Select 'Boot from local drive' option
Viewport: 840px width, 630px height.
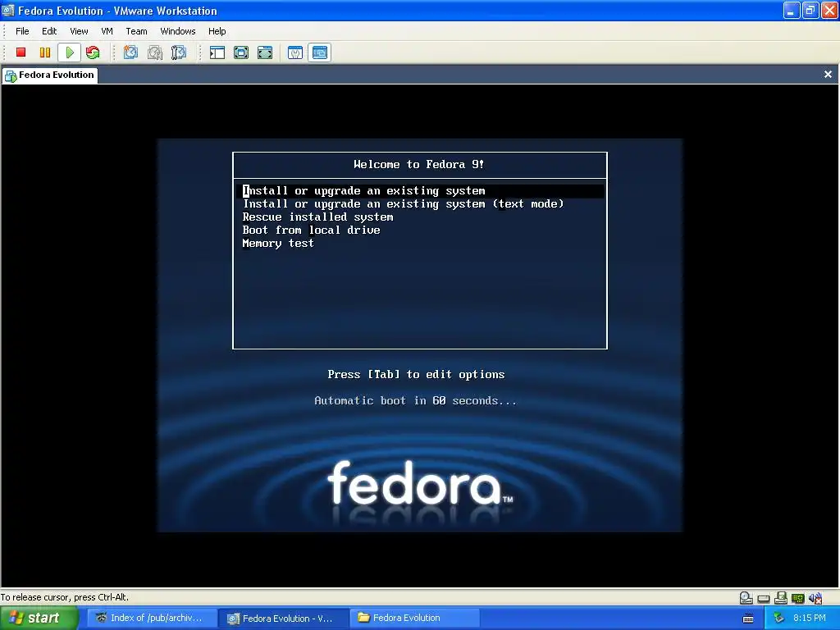point(311,231)
